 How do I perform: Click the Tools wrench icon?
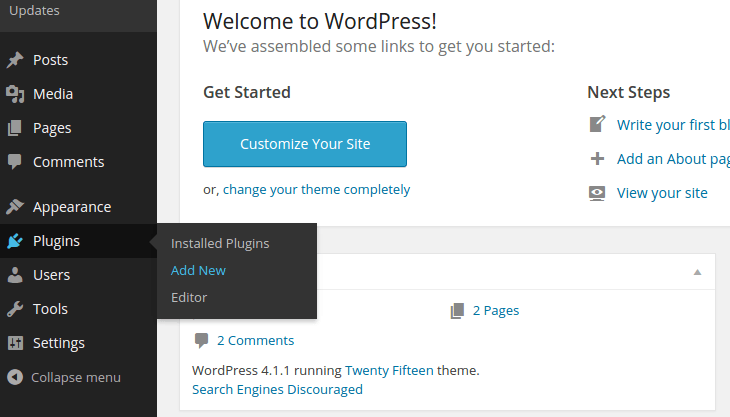15,309
